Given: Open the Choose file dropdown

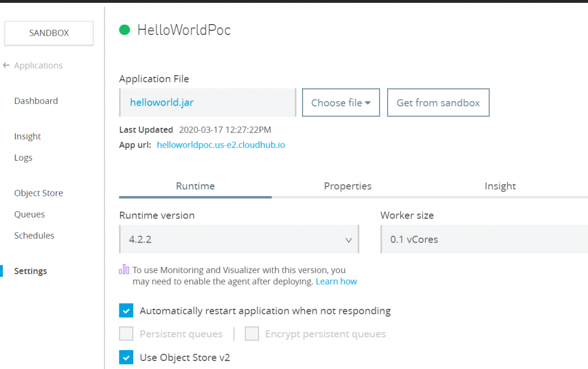Looking at the screenshot, I should click(x=341, y=102).
